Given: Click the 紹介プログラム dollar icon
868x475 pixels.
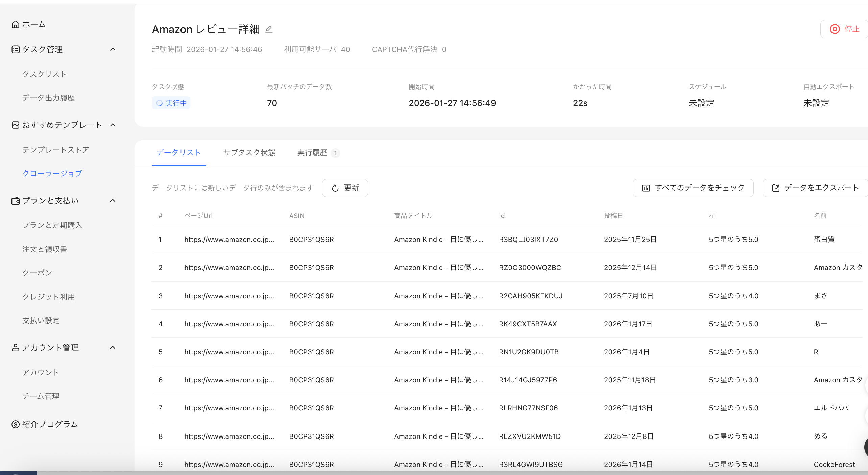Looking at the screenshot, I should click(x=15, y=424).
